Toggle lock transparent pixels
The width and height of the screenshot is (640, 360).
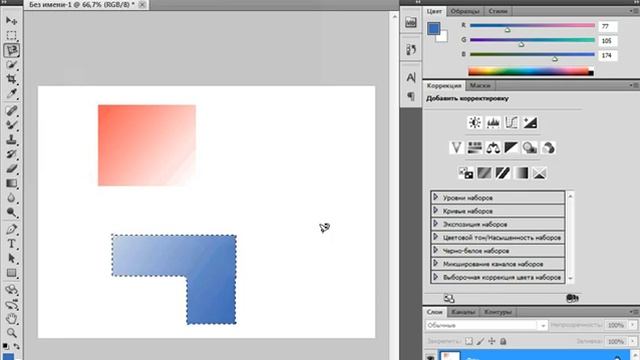(x=469, y=341)
